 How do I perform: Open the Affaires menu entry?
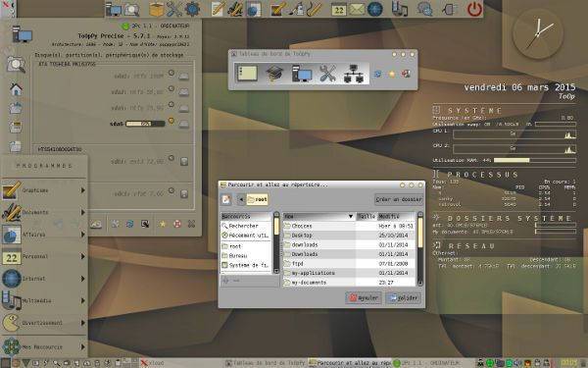tap(44, 235)
